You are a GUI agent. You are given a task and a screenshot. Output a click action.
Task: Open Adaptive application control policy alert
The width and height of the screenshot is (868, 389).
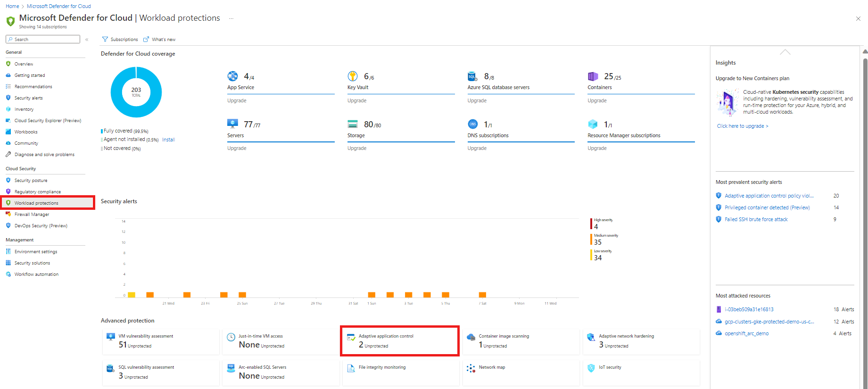[x=769, y=196]
